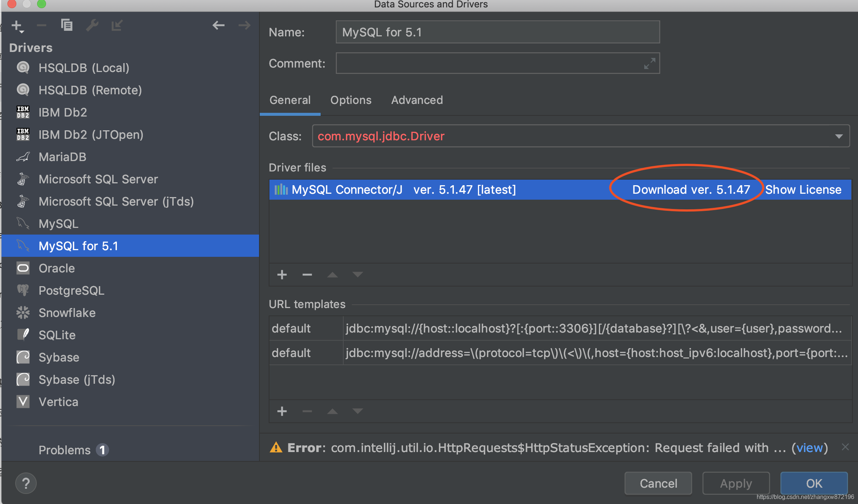The width and height of the screenshot is (858, 504).
Task: Dismiss the error message
Action: click(x=845, y=447)
